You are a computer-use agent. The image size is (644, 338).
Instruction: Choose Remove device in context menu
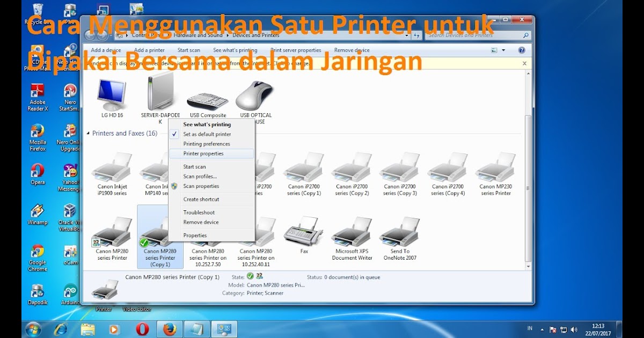211,222
